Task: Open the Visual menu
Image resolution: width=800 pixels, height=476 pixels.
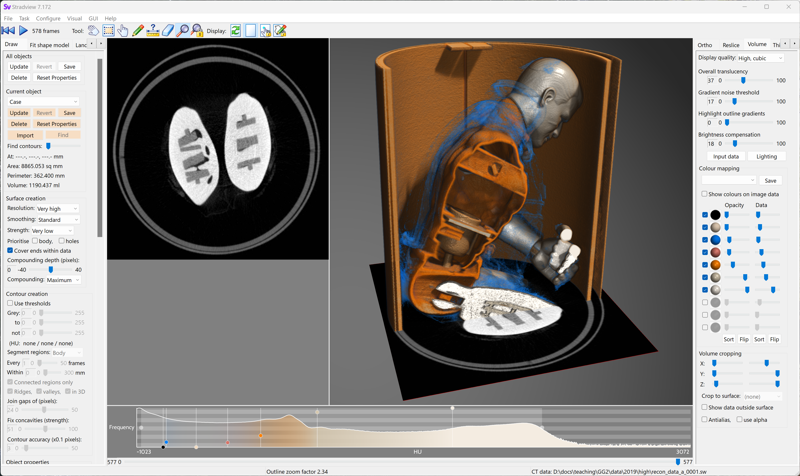Action: [74, 18]
